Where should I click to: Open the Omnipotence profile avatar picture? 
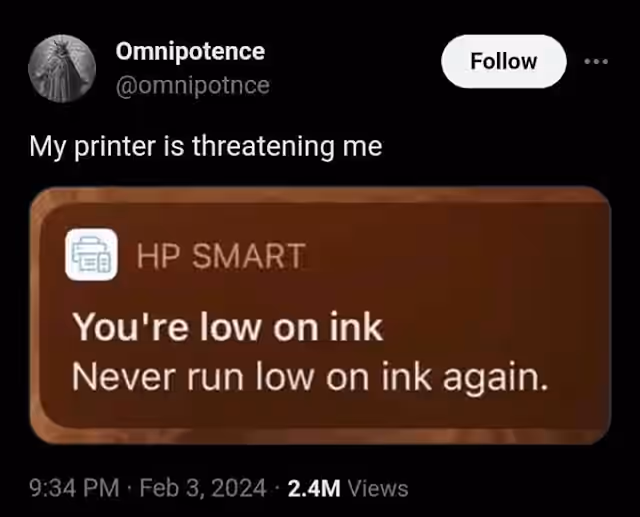click(x=62, y=68)
